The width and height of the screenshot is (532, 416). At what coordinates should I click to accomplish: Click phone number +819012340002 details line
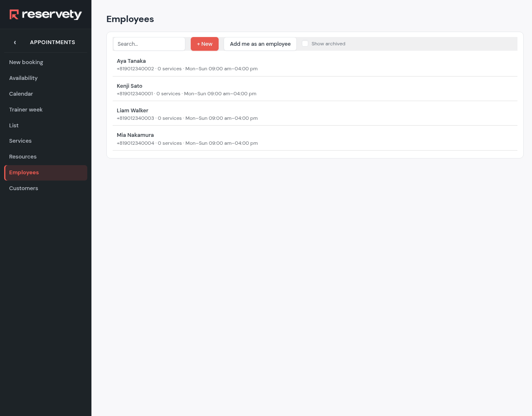click(187, 69)
